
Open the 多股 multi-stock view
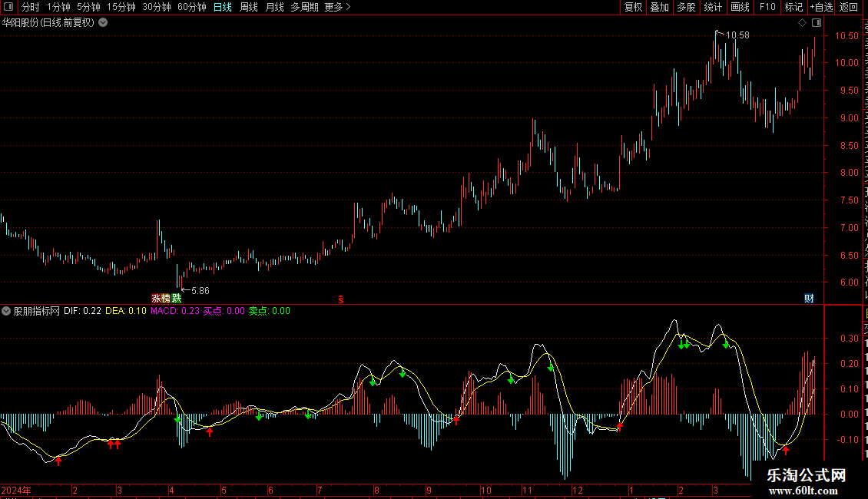click(x=686, y=7)
